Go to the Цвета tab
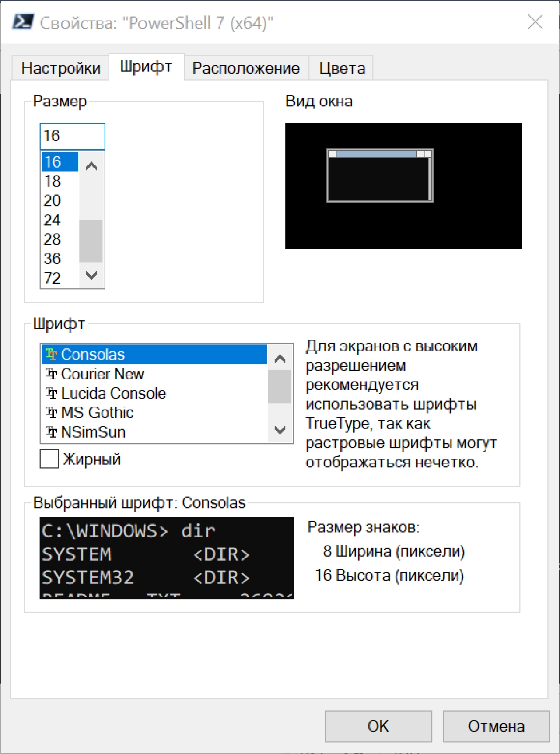This screenshot has height=754, width=560. tap(342, 68)
